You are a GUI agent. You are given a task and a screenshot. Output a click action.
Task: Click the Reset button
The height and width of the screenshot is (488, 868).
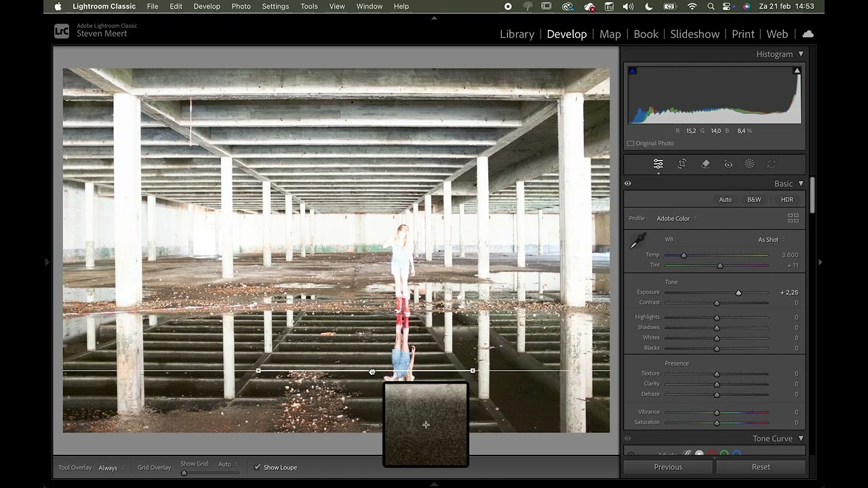761,467
